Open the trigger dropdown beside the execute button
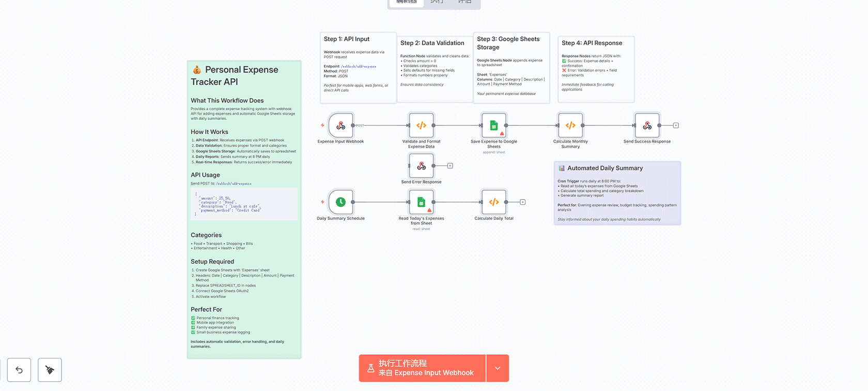Viewport: 868px width, 391px height. [x=498, y=368]
